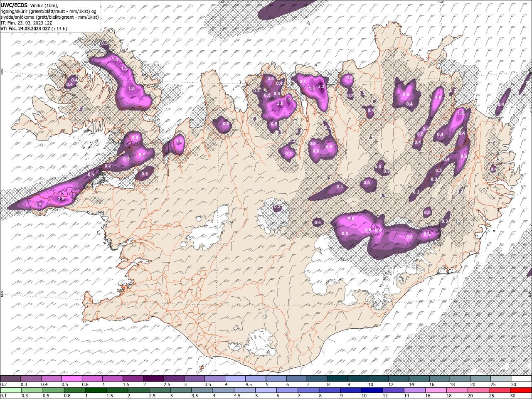532x399 pixels.
Task: Click the violet 14–16 rain legend swatch
Action: click(x=415, y=390)
